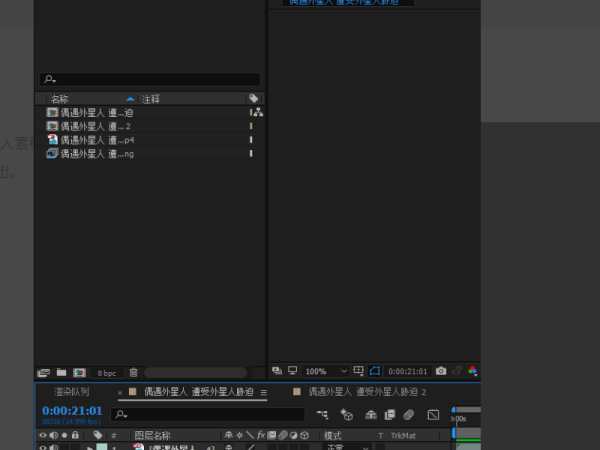Click the show channel RGB color icon
The width and height of the screenshot is (600, 450).
click(471, 371)
